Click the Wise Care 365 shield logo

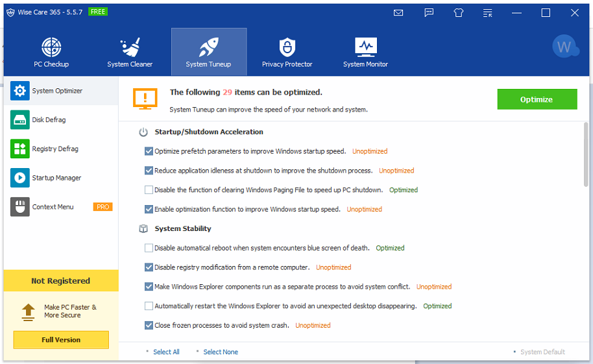(10, 12)
